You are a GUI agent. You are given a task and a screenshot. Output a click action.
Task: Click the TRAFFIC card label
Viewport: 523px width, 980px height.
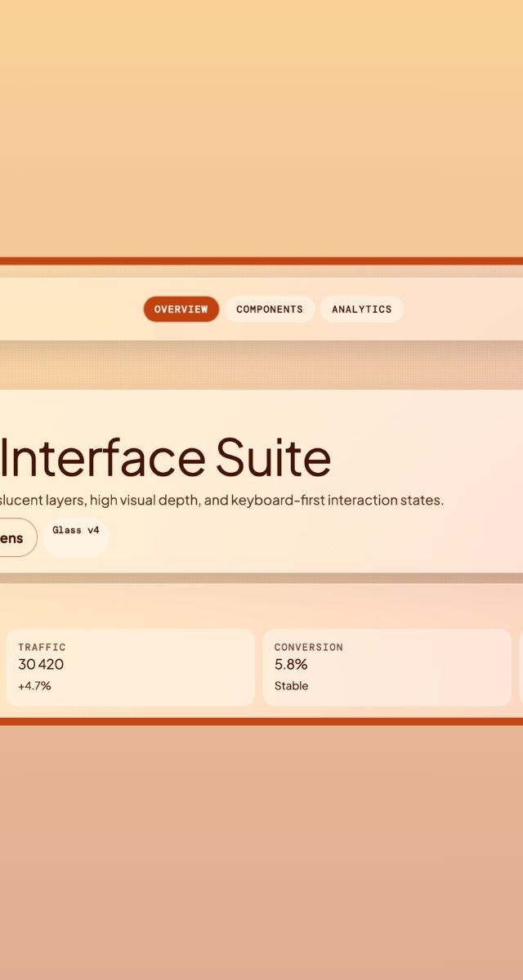point(42,647)
